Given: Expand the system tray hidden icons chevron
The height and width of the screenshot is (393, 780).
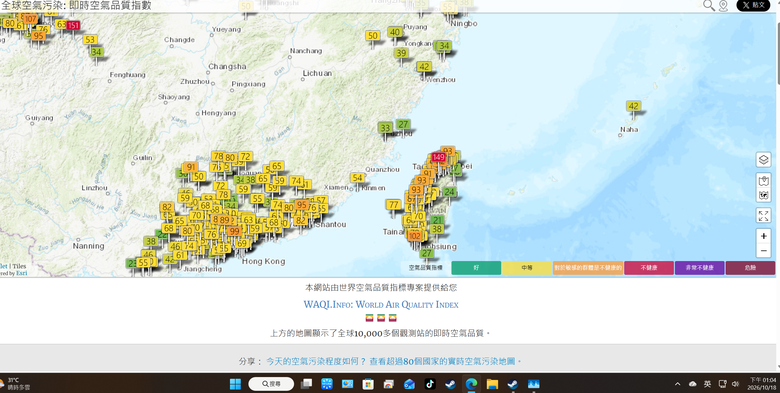Looking at the screenshot, I should click(x=677, y=384).
